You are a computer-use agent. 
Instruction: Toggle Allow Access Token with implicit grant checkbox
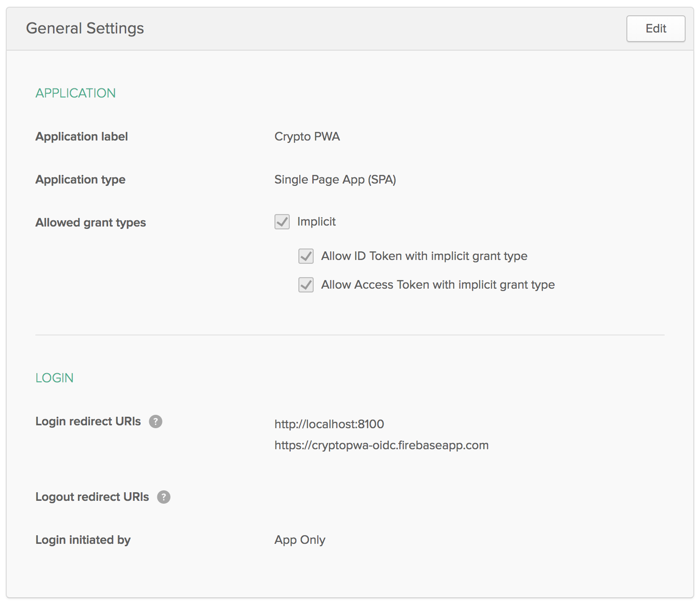pyautogui.click(x=306, y=285)
